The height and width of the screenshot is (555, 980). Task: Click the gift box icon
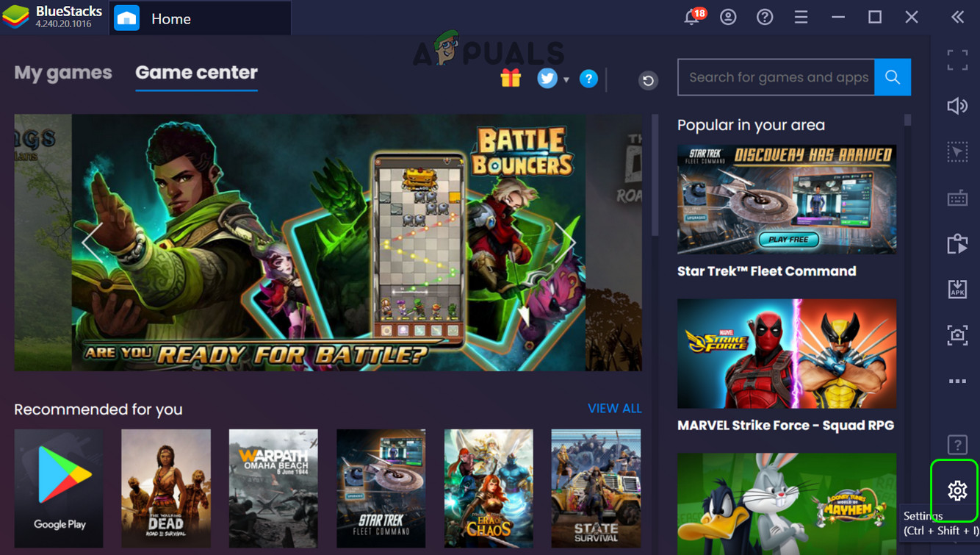click(x=511, y=77)
